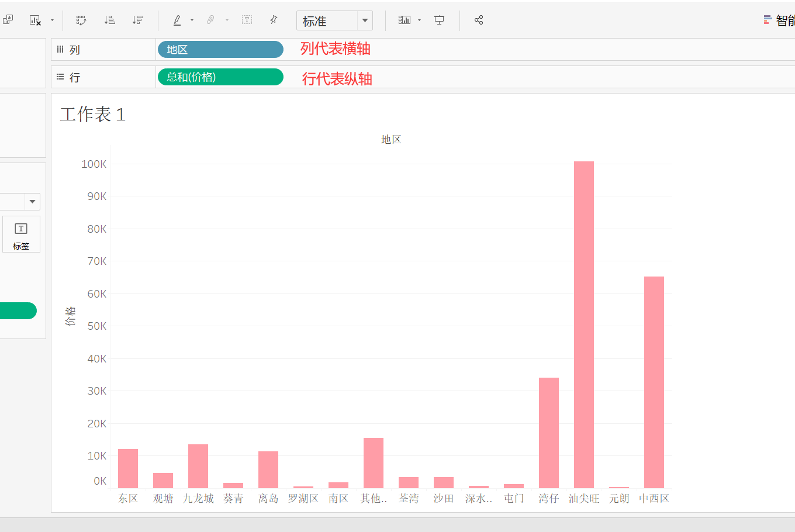Click the show/hide cards icon
795x532 pixels.
(x=405, y=20)
